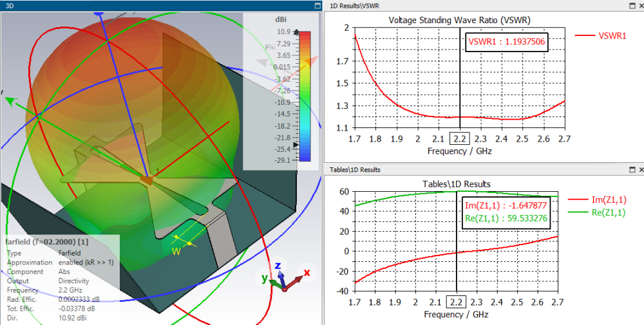Click the 0.0002333 dB radiation efficiency value
Viewport: 644px width, 325px height.
click(x=79, y=299)
